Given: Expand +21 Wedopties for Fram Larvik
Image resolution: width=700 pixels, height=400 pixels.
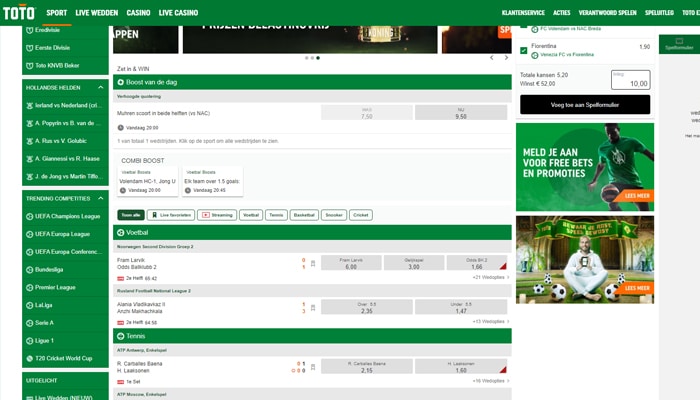Looking at the screenshot, I should 491,278.
